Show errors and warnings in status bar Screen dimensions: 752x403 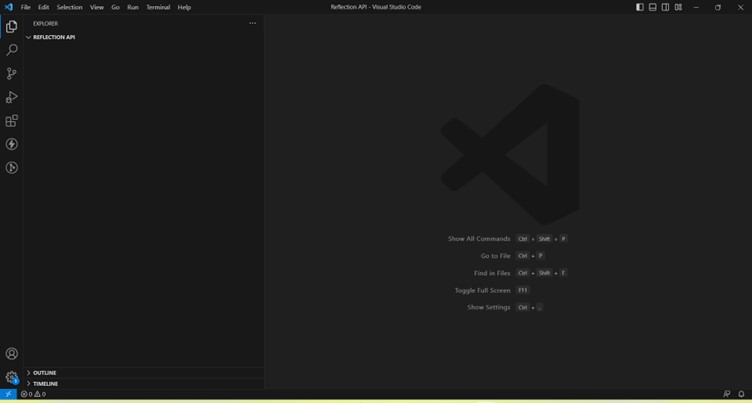(33, 394)
